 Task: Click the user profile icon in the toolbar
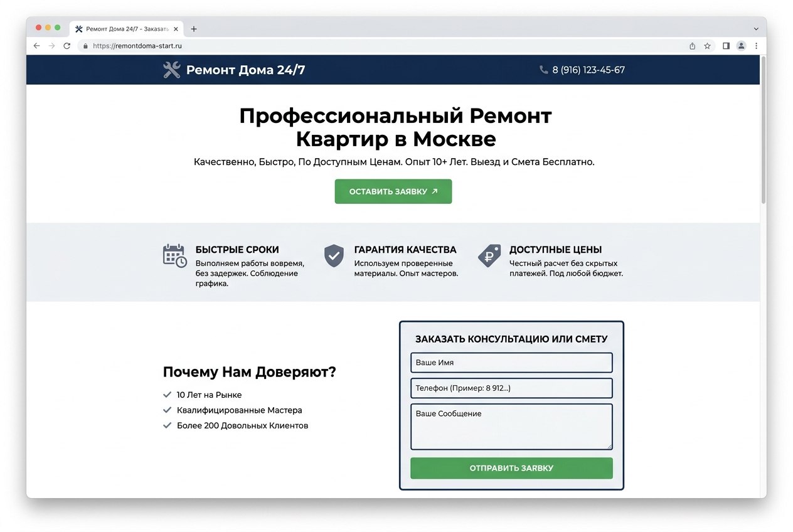tap(741, 45)
